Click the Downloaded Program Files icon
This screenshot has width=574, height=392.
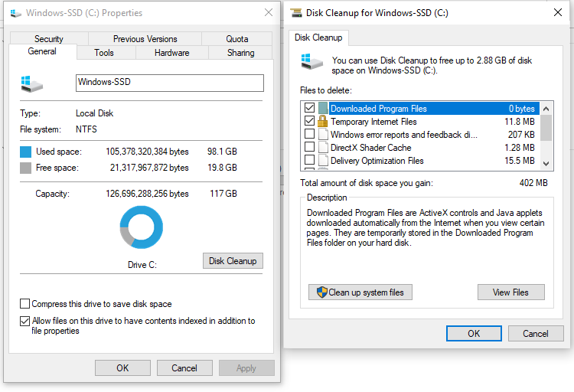click(322, 108)
